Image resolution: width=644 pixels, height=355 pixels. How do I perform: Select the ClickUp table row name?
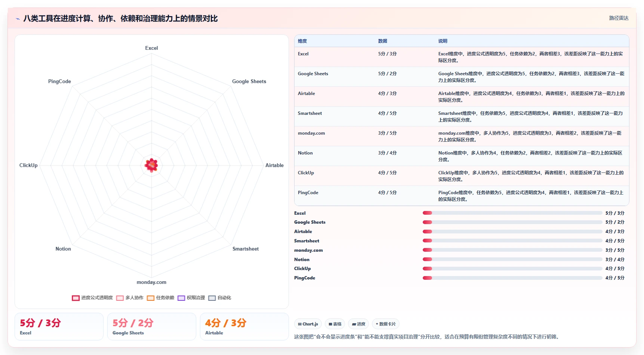point(306,173)
